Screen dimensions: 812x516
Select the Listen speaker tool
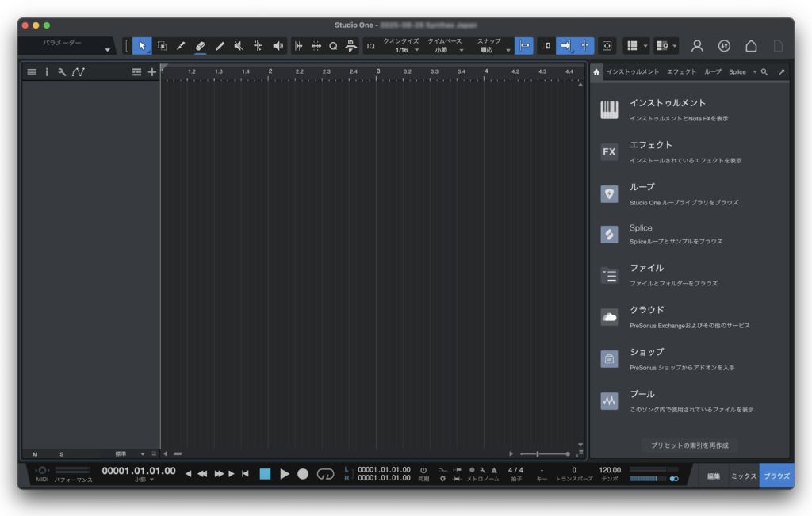pos(278,46)
